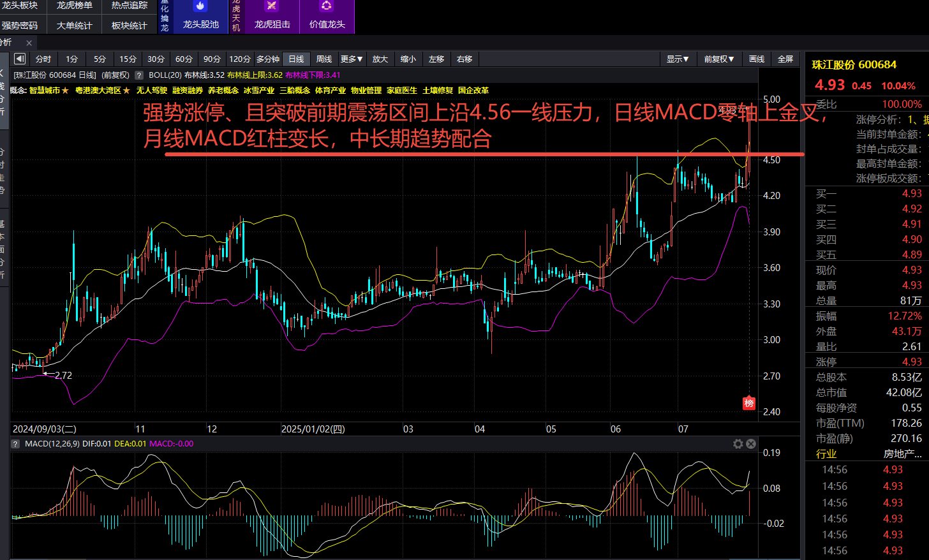The image size is (929, 560).
Task: Click the cycle icon above 价值龙头
Action: point(327,6)
